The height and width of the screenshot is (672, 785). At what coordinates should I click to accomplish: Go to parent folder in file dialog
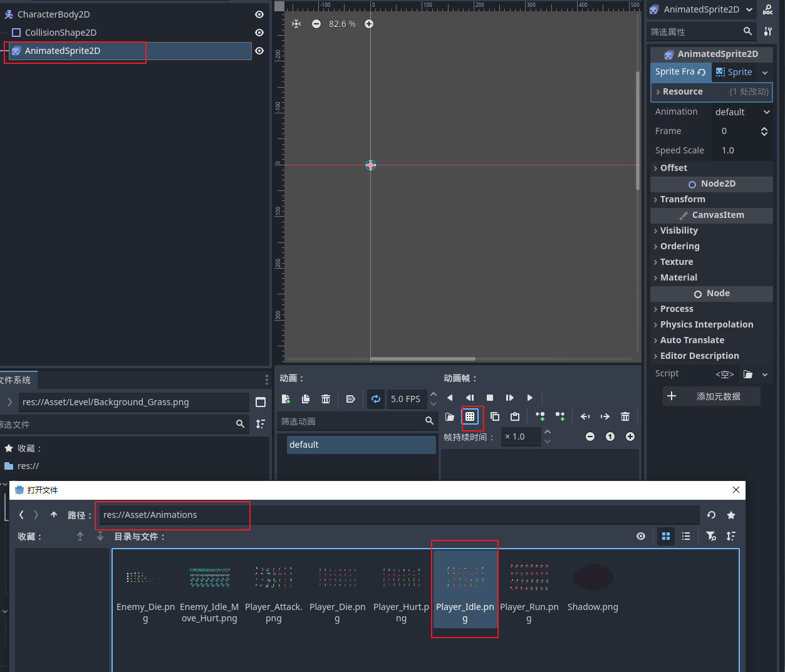coord(54,515)
